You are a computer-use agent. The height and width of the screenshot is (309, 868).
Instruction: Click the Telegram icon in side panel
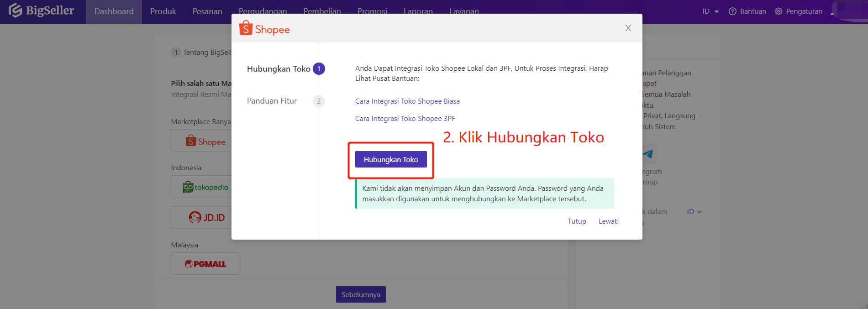(x=648, y=154)
